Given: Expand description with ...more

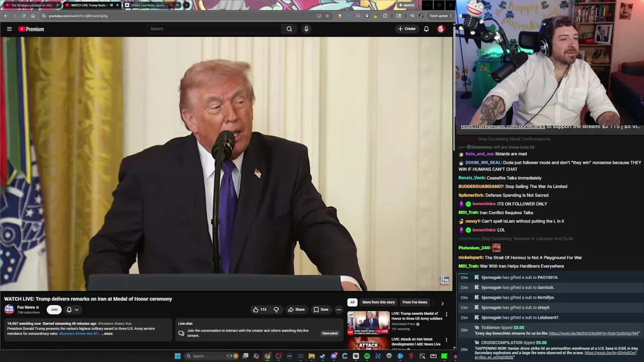Looking at the screenshot, I should pyautogui.click(x=107, y=334).
